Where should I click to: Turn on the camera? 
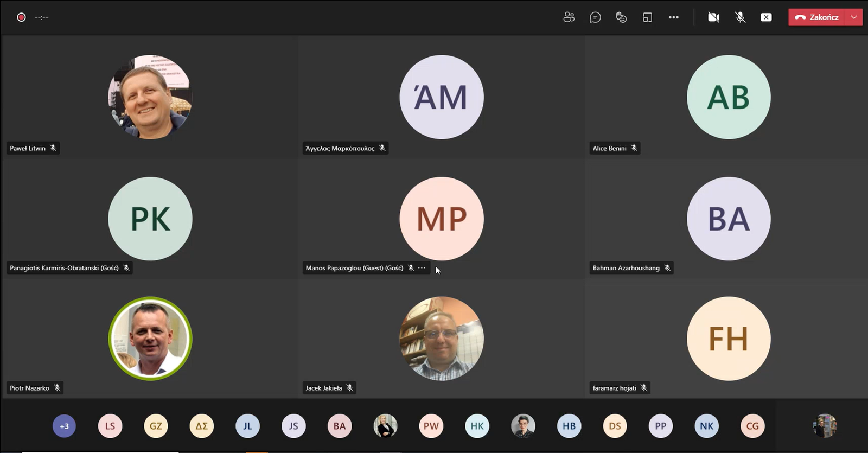[x=713, y=17]
